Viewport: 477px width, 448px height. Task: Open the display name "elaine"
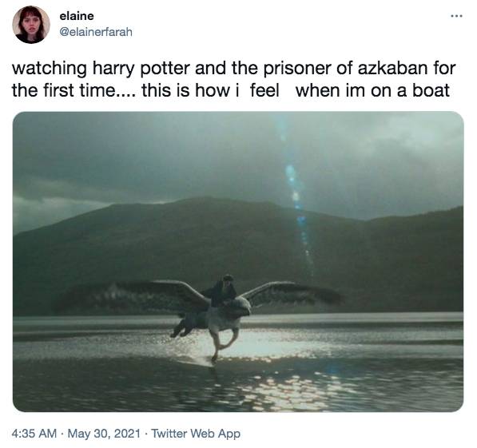pyautogui.click(x=77, y=16)
